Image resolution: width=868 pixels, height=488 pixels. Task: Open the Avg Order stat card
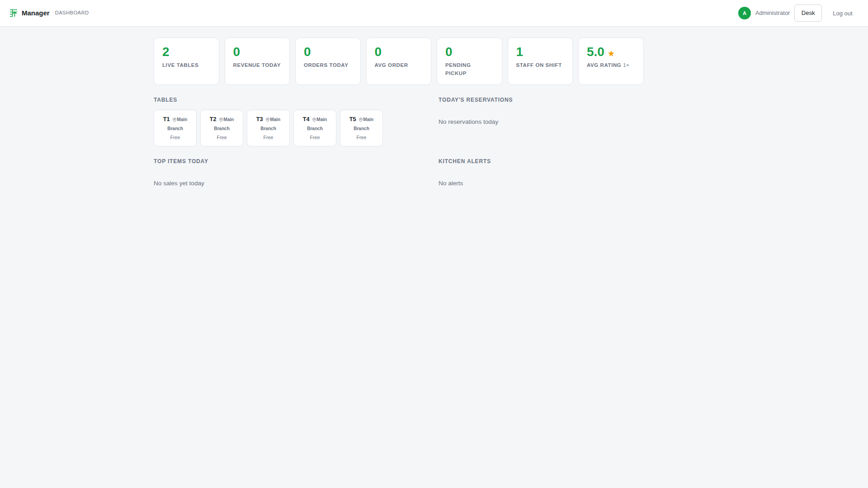click(x=399, y=61)
